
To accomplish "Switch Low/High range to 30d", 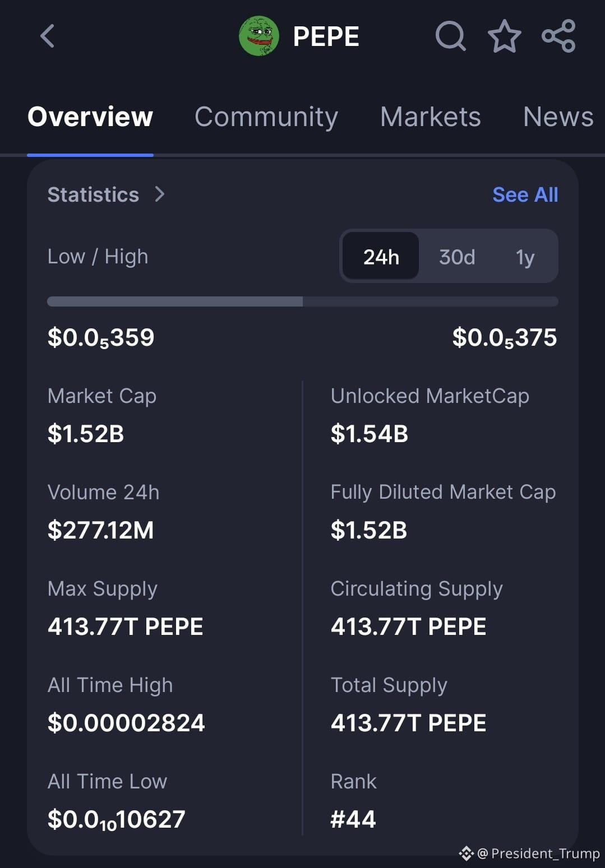I will point(457,257).
